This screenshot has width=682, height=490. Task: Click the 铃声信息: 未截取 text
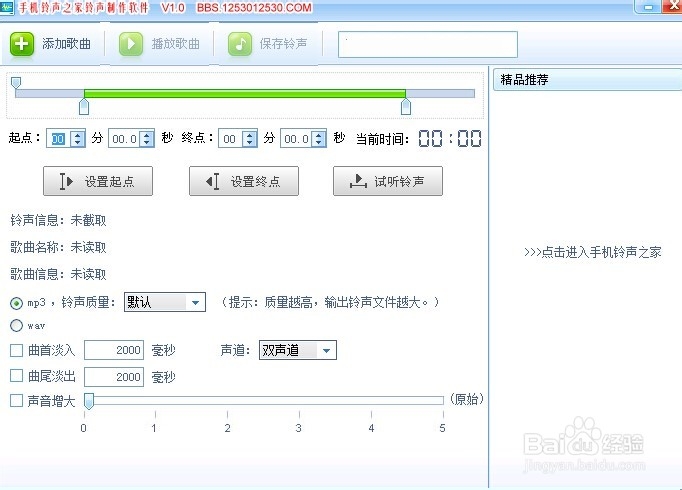point(58,220)
